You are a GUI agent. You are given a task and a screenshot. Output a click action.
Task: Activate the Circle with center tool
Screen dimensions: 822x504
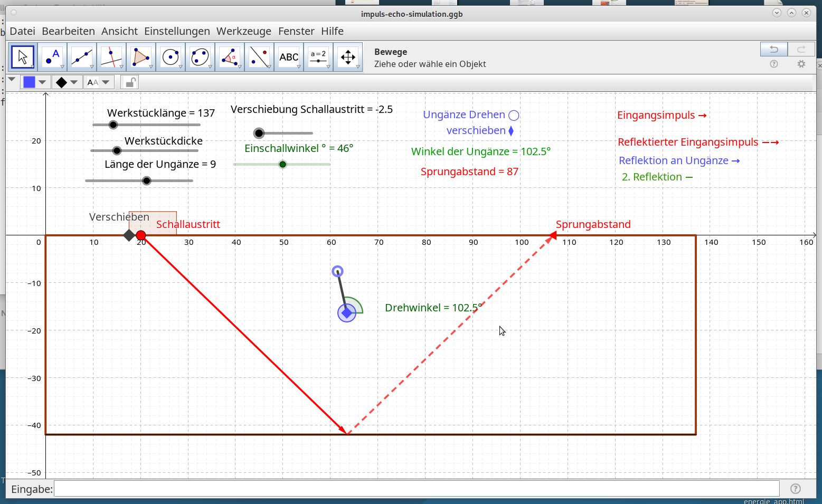click(171, 57)
